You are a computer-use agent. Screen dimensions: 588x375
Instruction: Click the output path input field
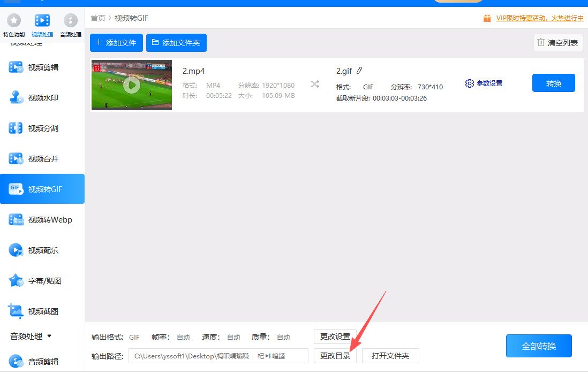click(218, 356)
